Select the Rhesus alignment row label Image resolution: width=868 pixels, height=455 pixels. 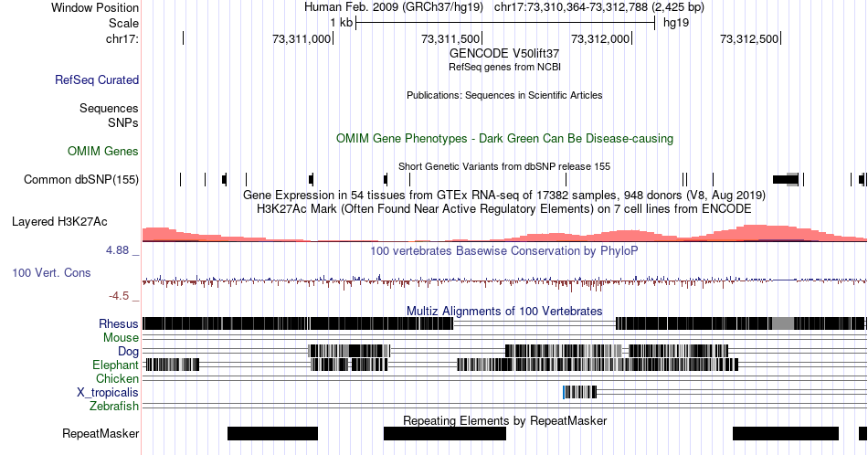tap(119, 323)
